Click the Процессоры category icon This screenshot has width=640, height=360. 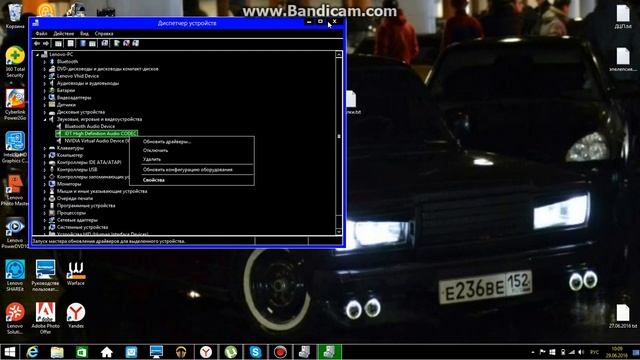point(52,213)
